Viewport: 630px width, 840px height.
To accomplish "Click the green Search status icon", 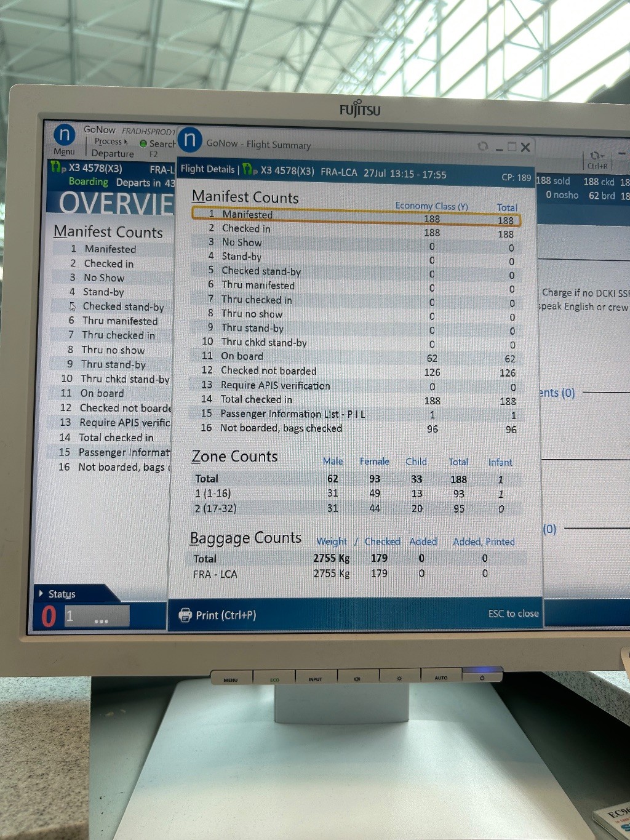I will [143, 143].
